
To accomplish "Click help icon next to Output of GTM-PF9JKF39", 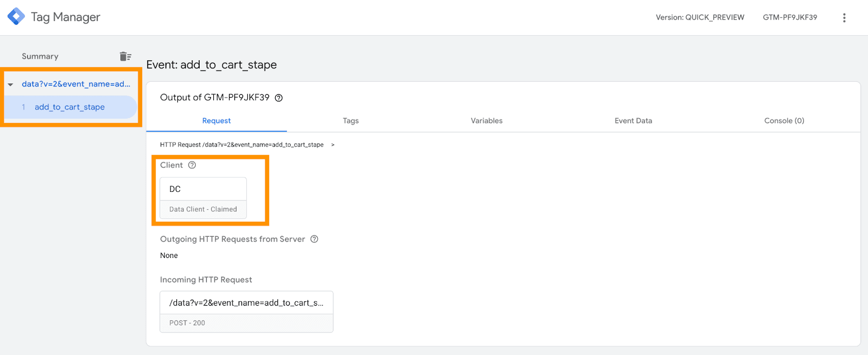I will point(279,98).
